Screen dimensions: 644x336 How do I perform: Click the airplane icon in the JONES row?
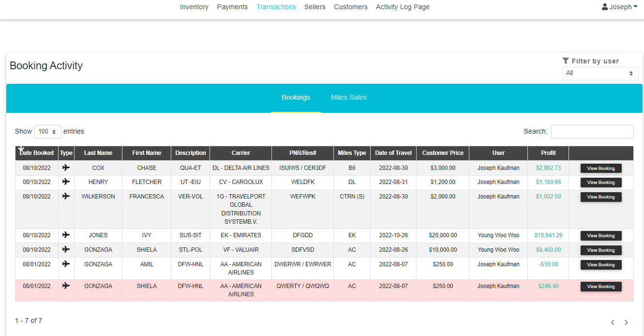click(x=66, y=235)
